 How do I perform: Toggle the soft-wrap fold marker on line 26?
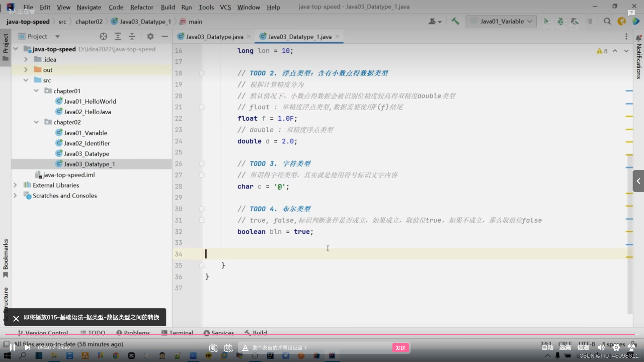point(202,164)
